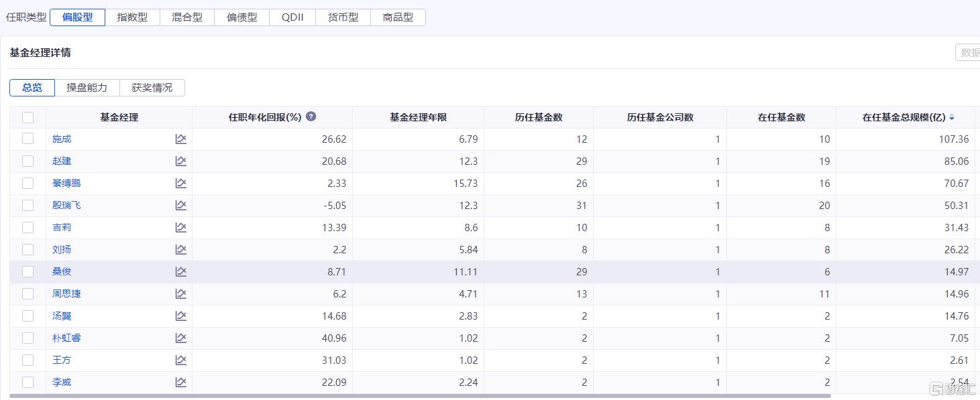Open the trend chart icon for 赵建
The height and width of the screenshot is (400, 980).
coord(180,161)
